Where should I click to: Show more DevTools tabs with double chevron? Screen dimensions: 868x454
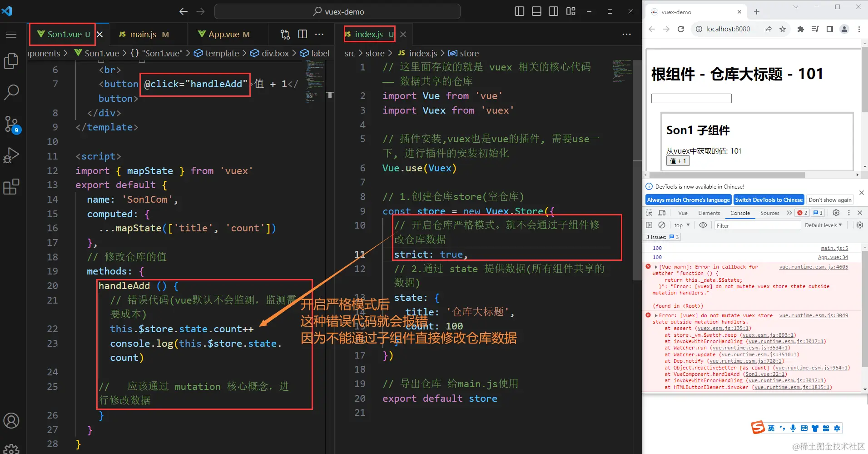789,213
